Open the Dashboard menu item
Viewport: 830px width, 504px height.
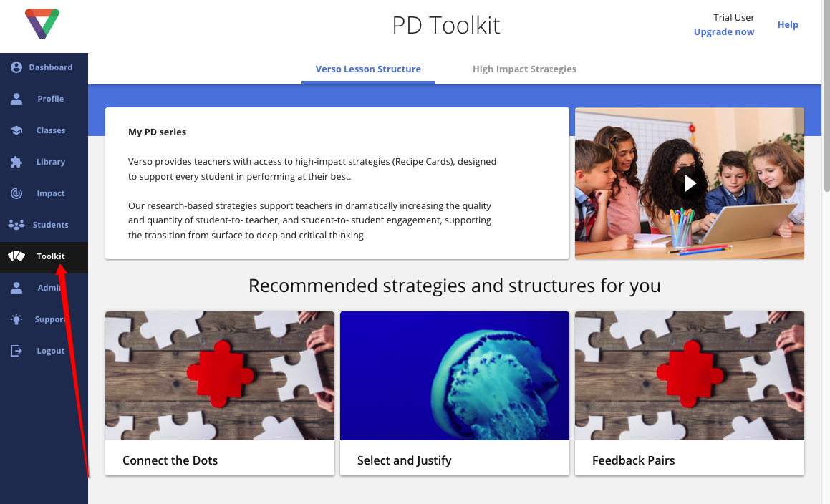coord(44,67)
